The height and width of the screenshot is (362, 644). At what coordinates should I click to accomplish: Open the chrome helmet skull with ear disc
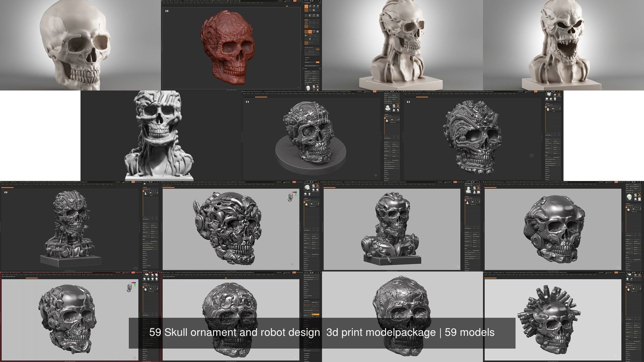pos(563,226)
